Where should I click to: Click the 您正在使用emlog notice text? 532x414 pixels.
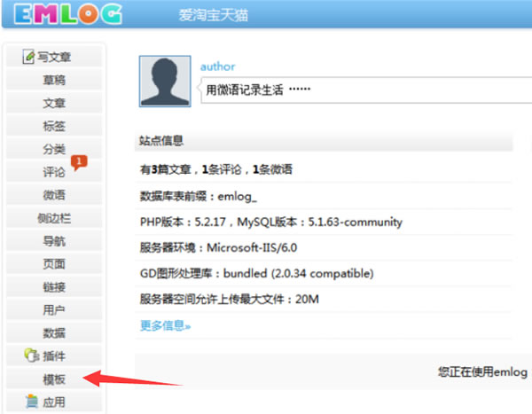click(482, 372)
